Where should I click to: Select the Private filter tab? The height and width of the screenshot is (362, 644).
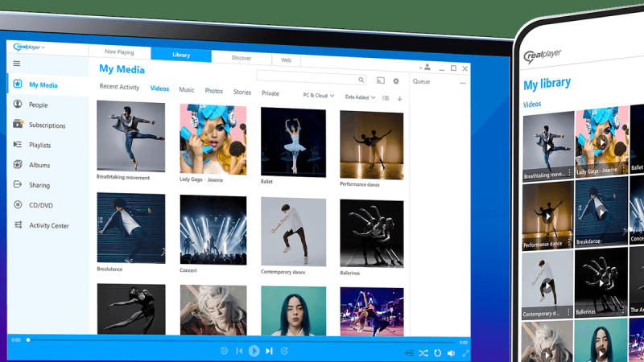pos(270,93)
